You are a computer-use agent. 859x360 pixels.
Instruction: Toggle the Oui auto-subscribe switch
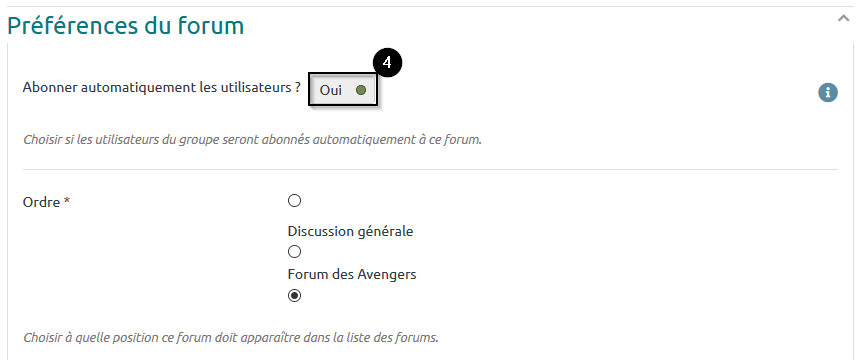pyautogui.click(x=343, y=90)
